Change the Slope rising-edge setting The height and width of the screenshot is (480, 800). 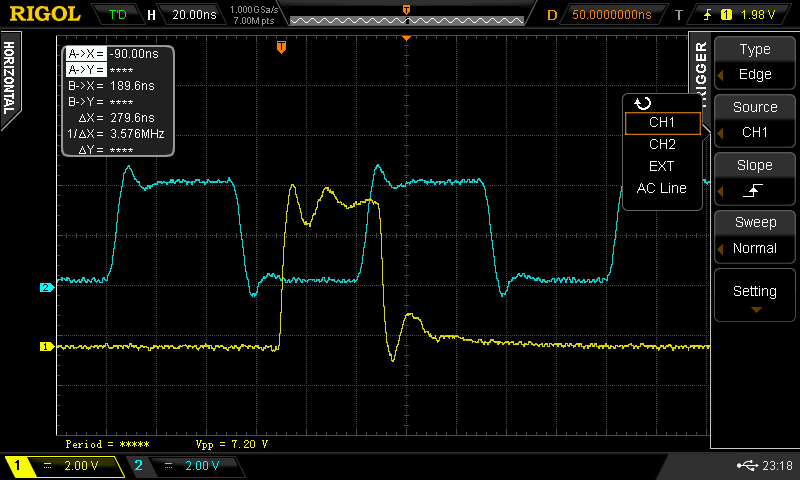click(755, 179)
